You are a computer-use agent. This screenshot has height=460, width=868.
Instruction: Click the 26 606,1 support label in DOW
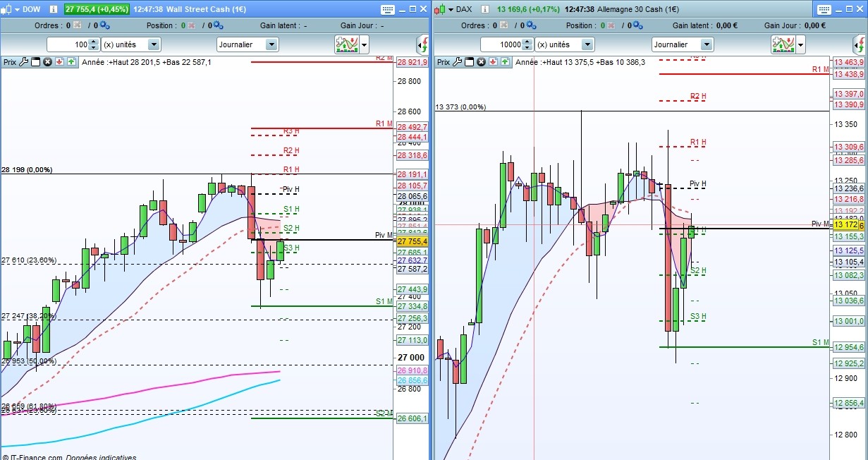(412, 418)
